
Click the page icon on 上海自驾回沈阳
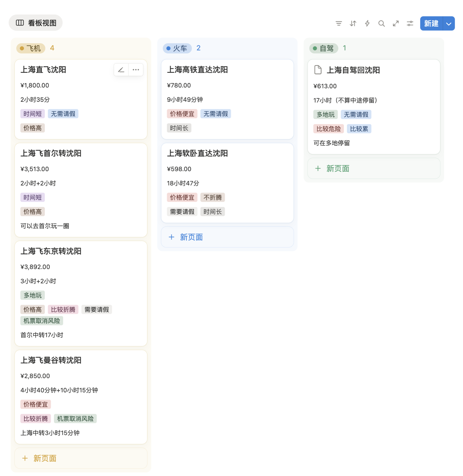click(x=318, y=70)
